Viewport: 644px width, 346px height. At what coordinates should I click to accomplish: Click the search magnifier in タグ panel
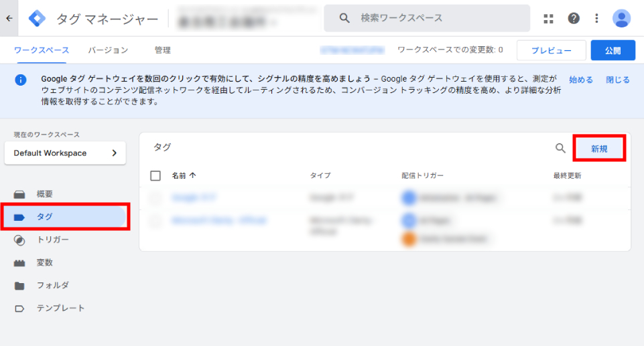coord(560,149)
